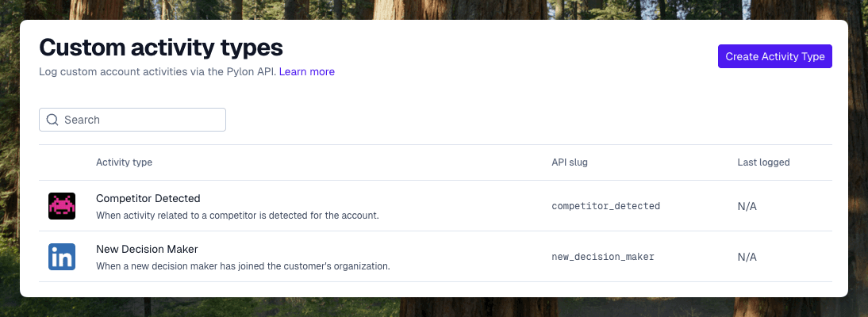Click the LinkedIn New Decision Maker icon
Screen dimensions: 868x317
click(61, 257)
